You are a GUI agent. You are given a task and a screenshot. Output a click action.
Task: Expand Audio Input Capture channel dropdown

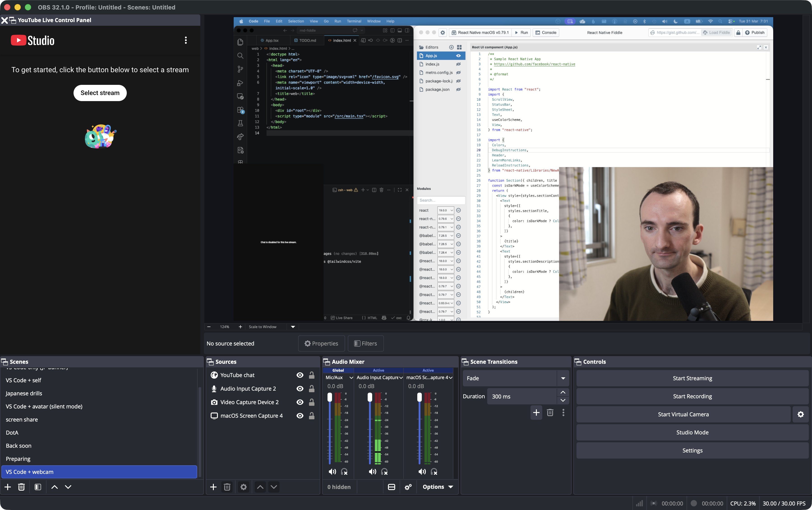pyautogui.click(x=401, y=378)
